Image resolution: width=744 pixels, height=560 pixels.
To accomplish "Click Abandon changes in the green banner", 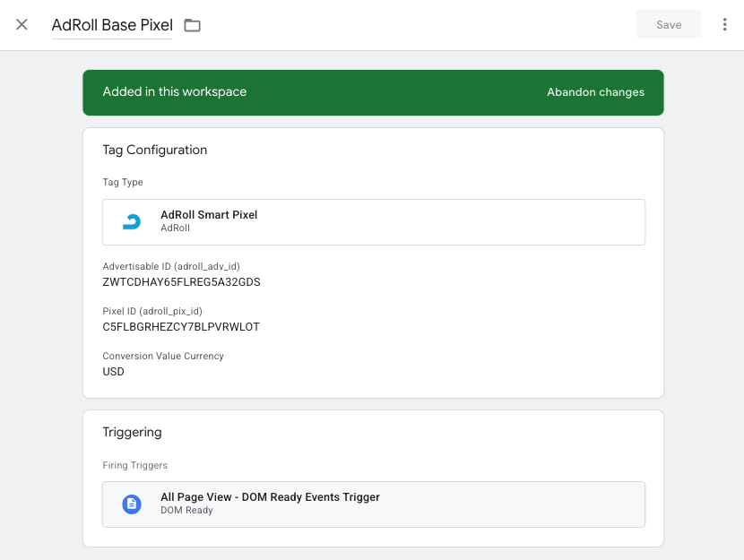I will 595,92.
